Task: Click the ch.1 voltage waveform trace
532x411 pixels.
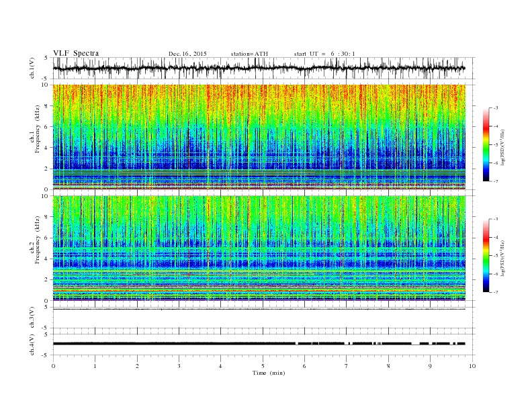Action: [259, 68]
